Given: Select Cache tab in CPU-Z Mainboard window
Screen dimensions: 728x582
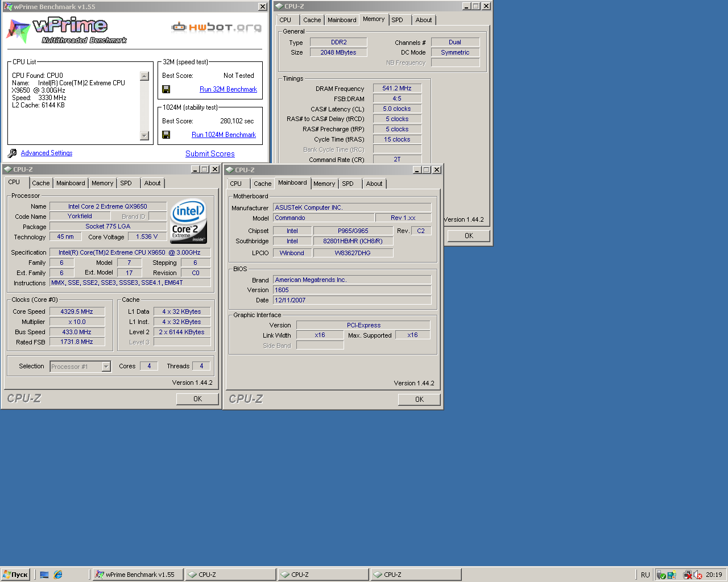Looking at the screenshot, I should point(263,184).
